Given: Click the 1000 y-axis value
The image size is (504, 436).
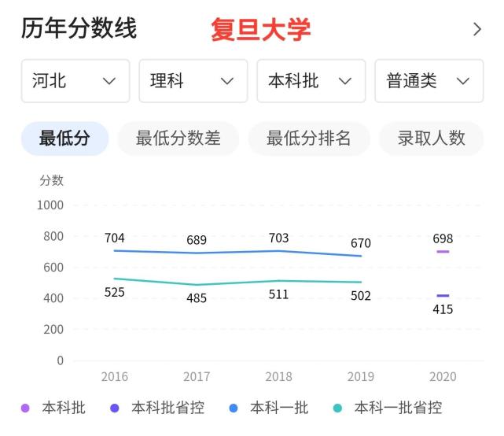Looking at the screenshot, I should (x=50, y=205).
